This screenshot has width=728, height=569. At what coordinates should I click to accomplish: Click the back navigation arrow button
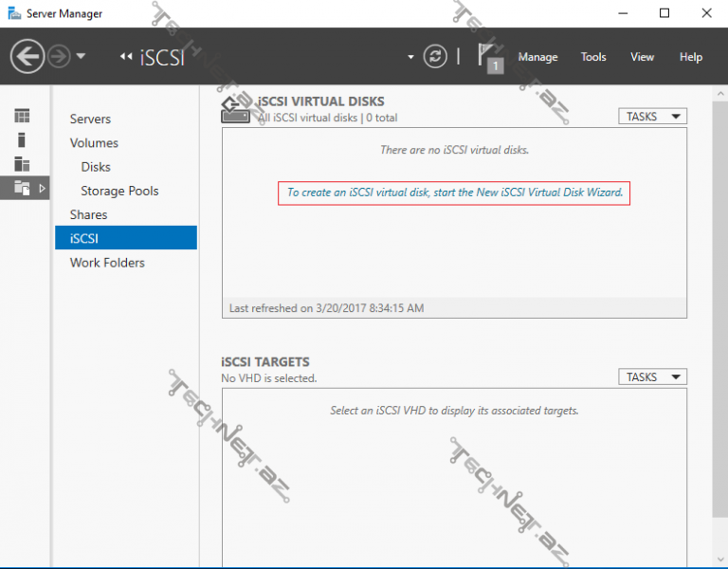point(27,57)
